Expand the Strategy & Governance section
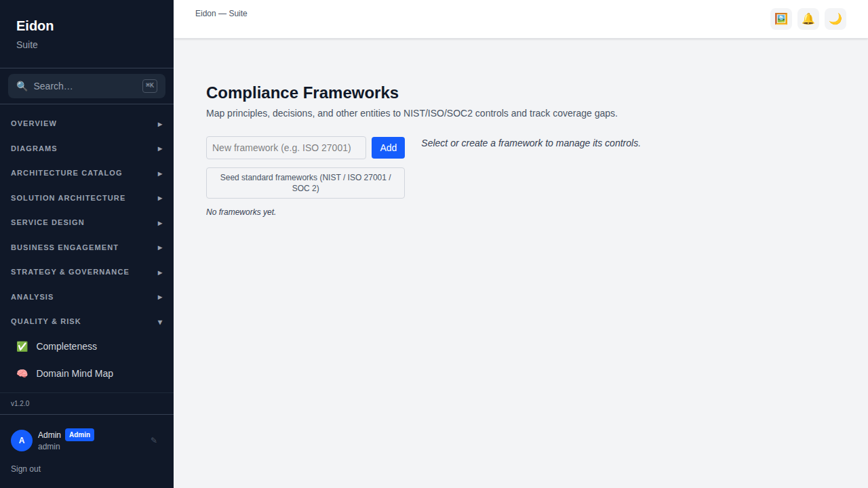Image resolution: width=868 pixels, height=488 pixels. tap(87, 272)
